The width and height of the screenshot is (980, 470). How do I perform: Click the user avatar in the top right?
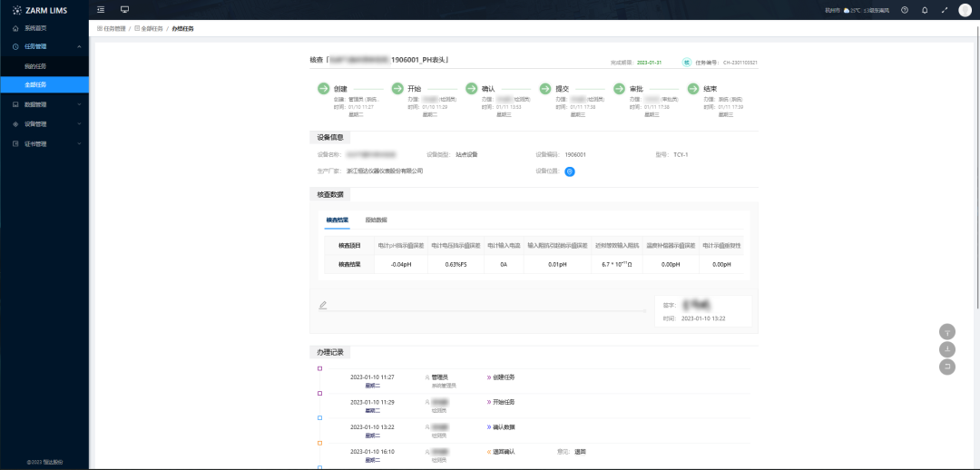[965, 10]
